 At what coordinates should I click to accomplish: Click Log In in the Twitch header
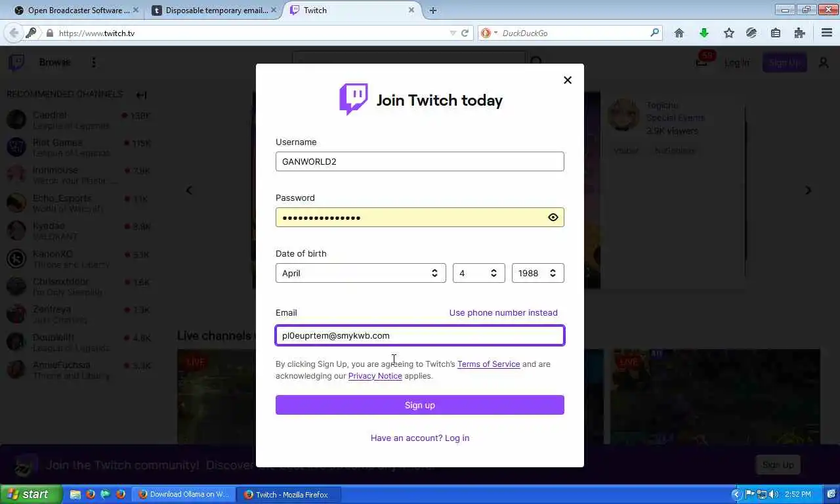736,63
